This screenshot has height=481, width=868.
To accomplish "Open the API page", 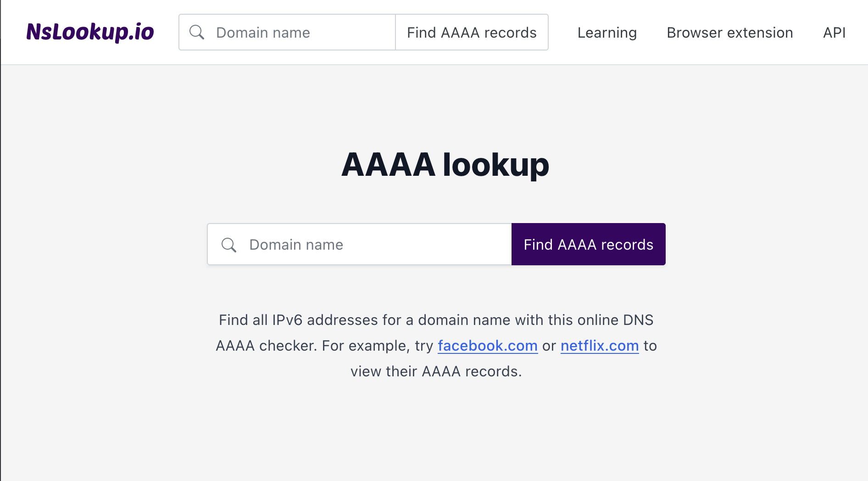I will 834,32.
